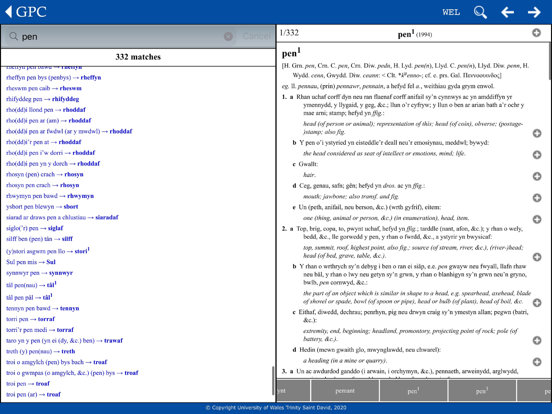The image size is (552, 414).
Task: Open result 'rhifyddeg pen'
Action: (43, 99)
